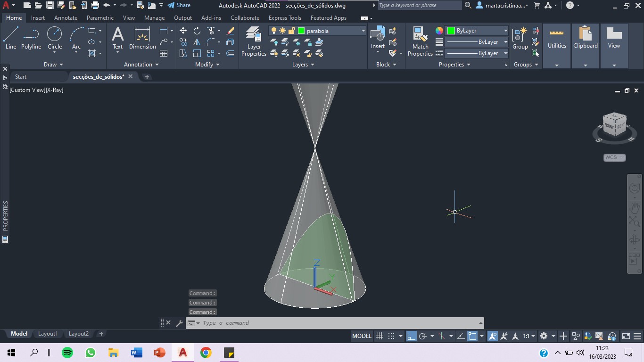
Task: Click the Offset tool
Action: tap(230, 53)
